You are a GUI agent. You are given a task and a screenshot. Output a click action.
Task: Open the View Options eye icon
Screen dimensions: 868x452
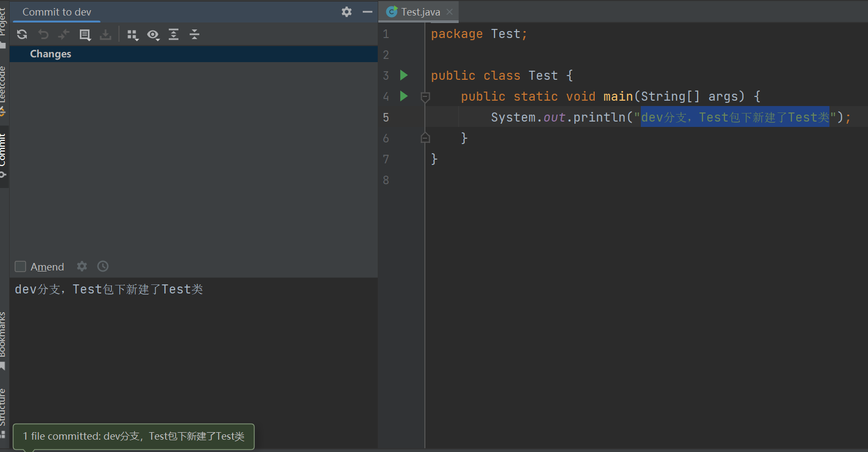pyautogui.click(x=153, y=35)
